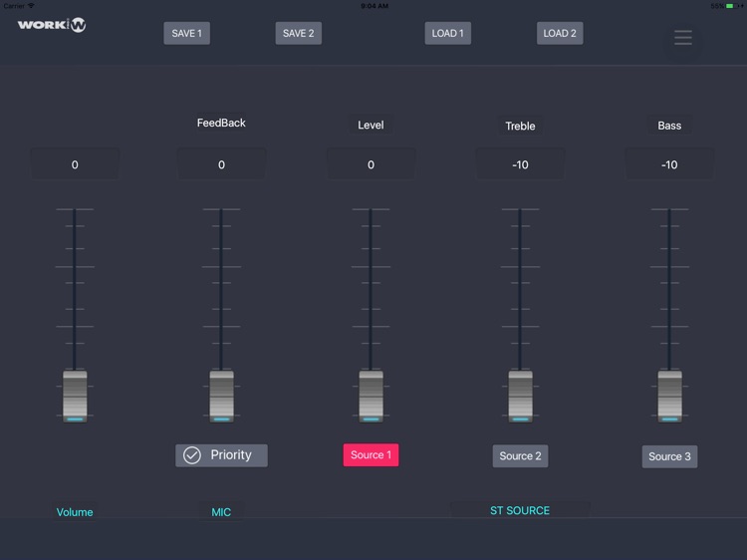
Task: Click the FeedBack value field
Action: (221, 164)
